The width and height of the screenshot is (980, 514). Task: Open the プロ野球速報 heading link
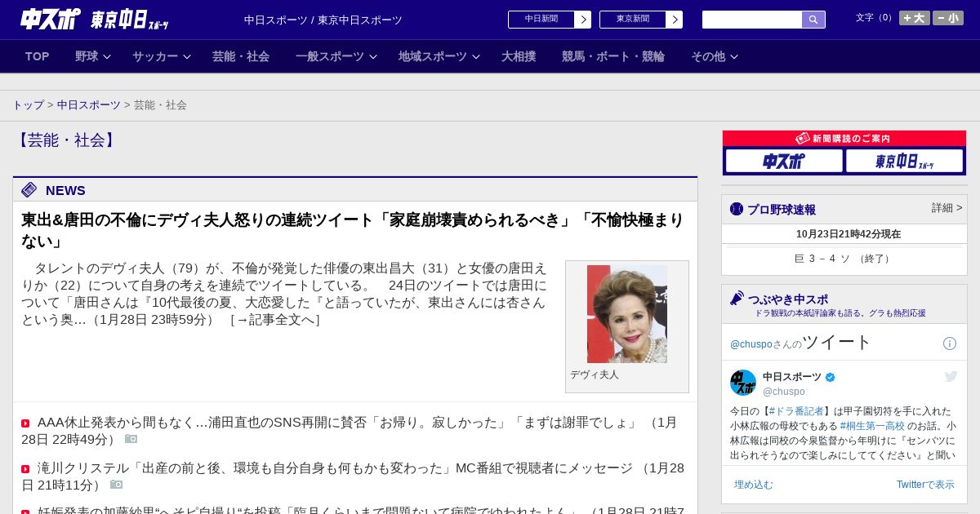[782, 209]
